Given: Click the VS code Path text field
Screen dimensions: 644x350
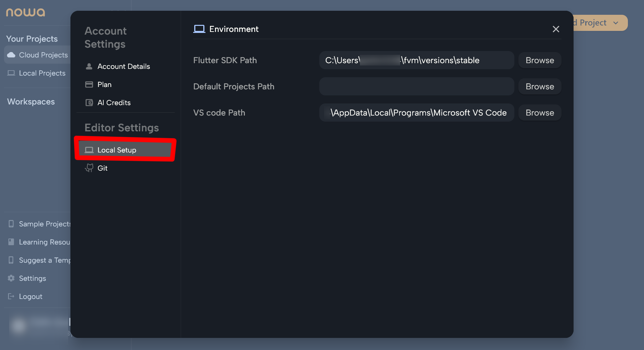Looking at the screenshot, I should point(416,113).
